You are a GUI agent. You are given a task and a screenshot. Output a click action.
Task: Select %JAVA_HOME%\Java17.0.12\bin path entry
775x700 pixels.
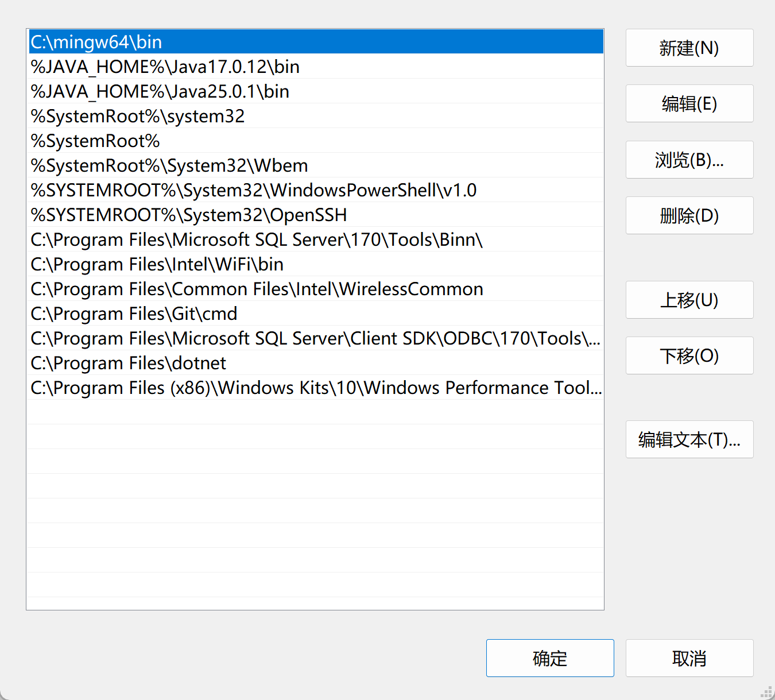pyautogui.click(x=316, y=67)
